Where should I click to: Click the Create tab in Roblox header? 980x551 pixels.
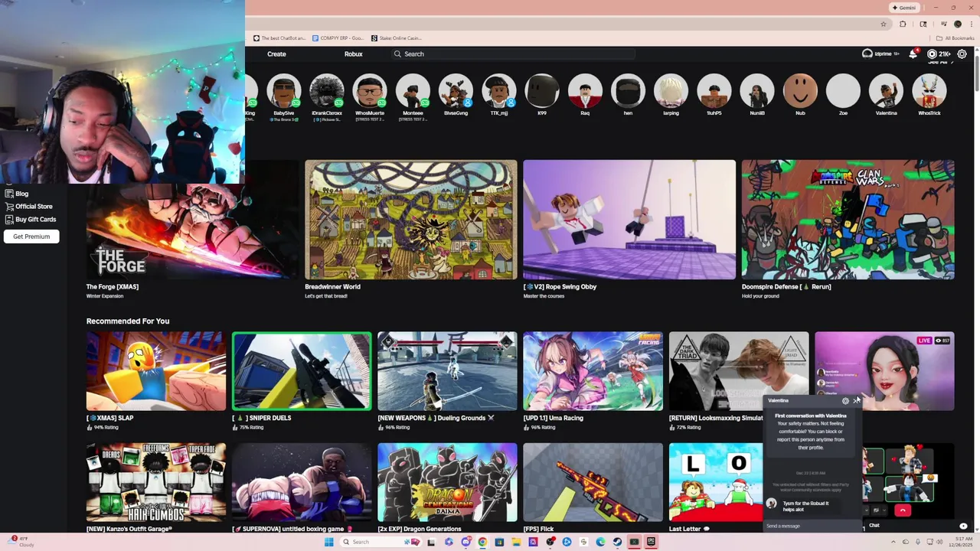click(276, 54)
